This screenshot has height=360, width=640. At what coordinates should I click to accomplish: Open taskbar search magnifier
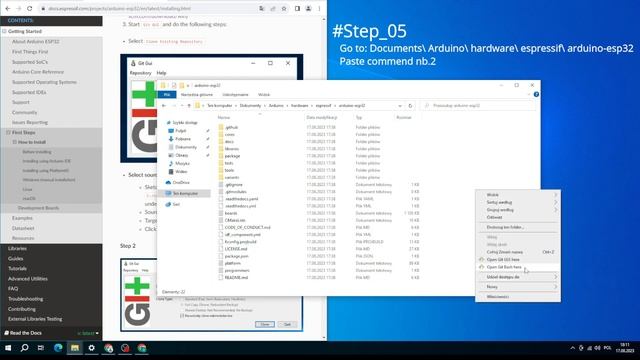(x=24, y=348)
